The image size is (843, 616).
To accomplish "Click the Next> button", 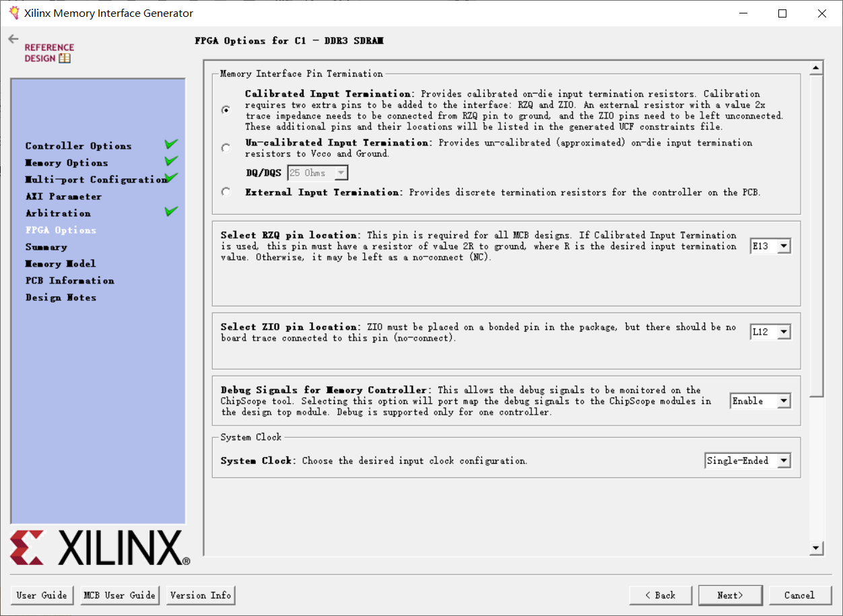I will point(730,595).
